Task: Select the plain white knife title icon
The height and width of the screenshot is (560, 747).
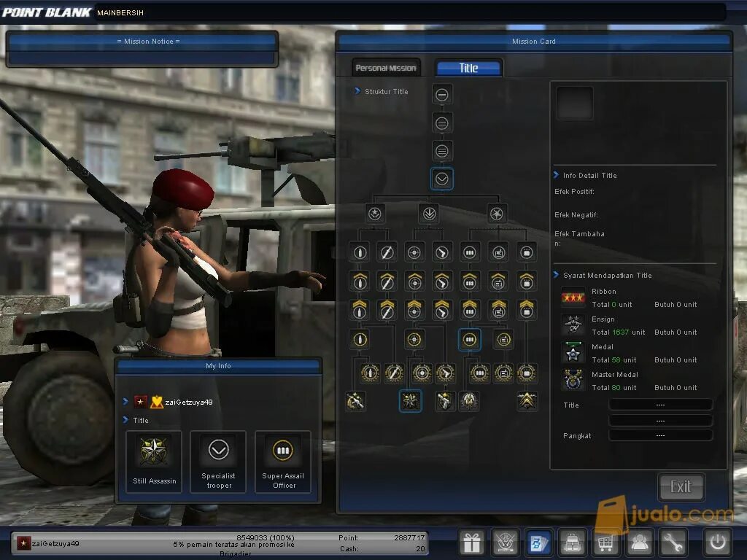Action: tap(387, 252)
